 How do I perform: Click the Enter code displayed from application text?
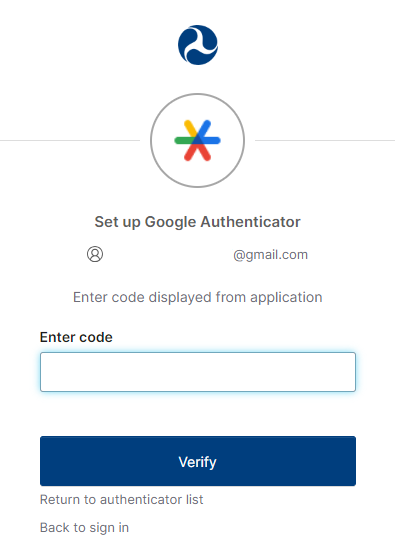click(198, 298)
